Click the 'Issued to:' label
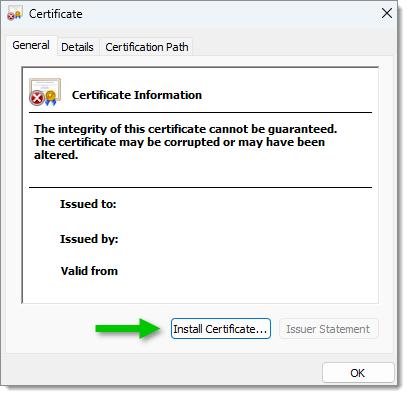Image resolution: width=408 pixels, height=396 pixels. click(88, 204)
